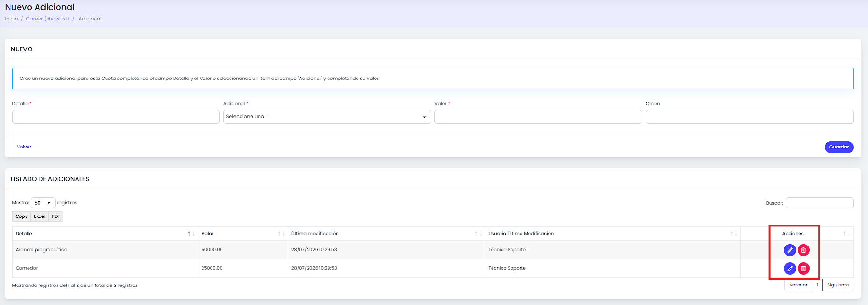
Task: Click the Buscar search box
Action: [x=820, y=203]
